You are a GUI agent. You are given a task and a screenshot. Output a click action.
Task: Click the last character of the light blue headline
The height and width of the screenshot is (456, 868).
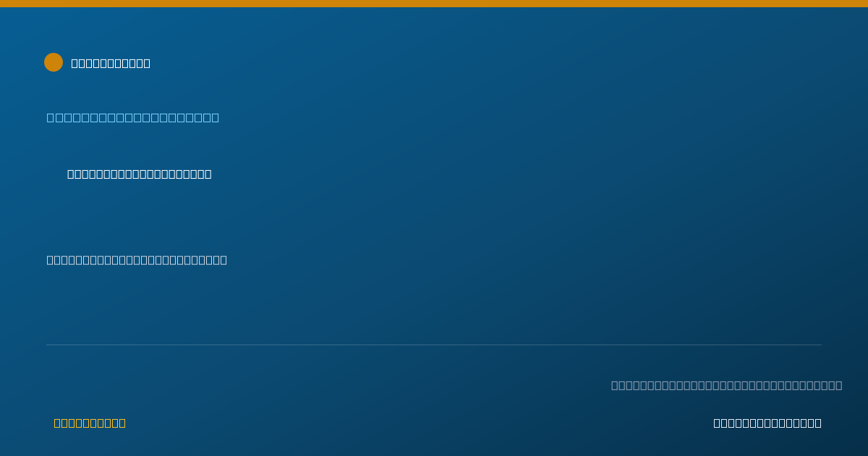click(216, 117)
